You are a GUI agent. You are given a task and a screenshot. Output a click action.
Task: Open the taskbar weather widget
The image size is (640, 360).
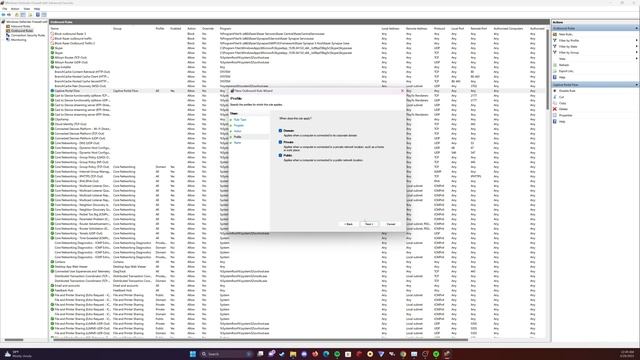[17, 354]
